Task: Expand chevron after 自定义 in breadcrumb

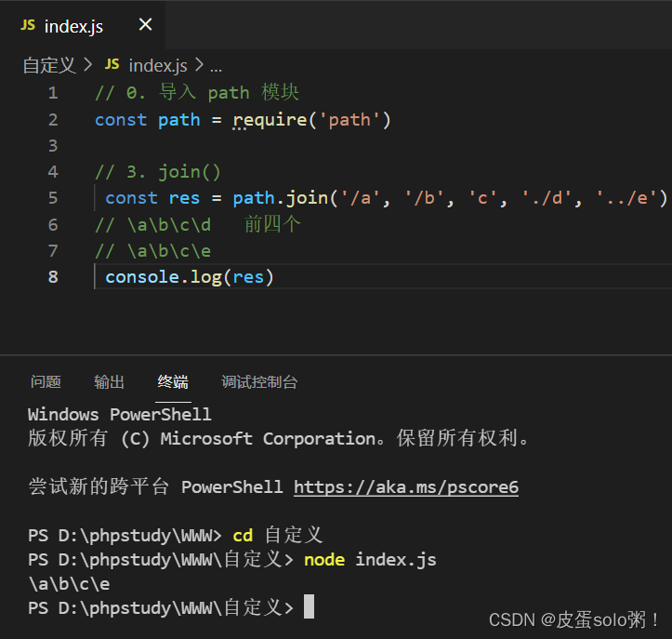Action: (x=88, y=65)
